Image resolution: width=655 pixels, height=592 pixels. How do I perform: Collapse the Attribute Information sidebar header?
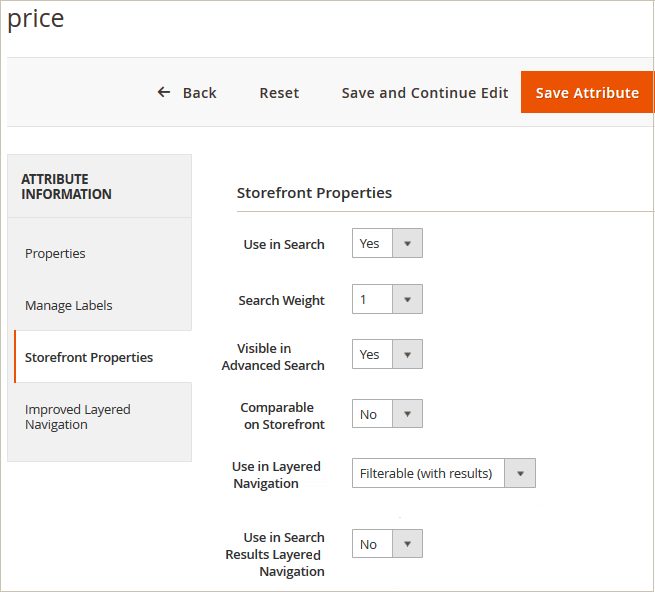(66, 187)
